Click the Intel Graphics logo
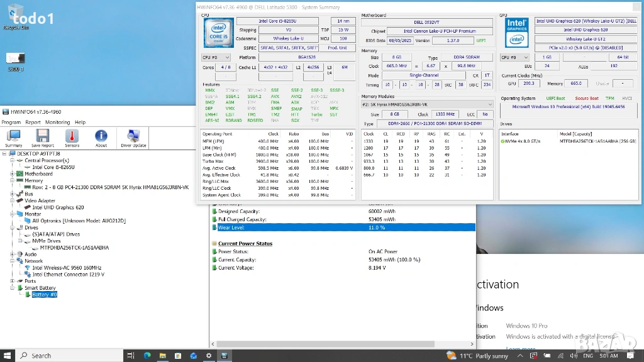Viewport: 644px width, 362px height. pos(516,32)
